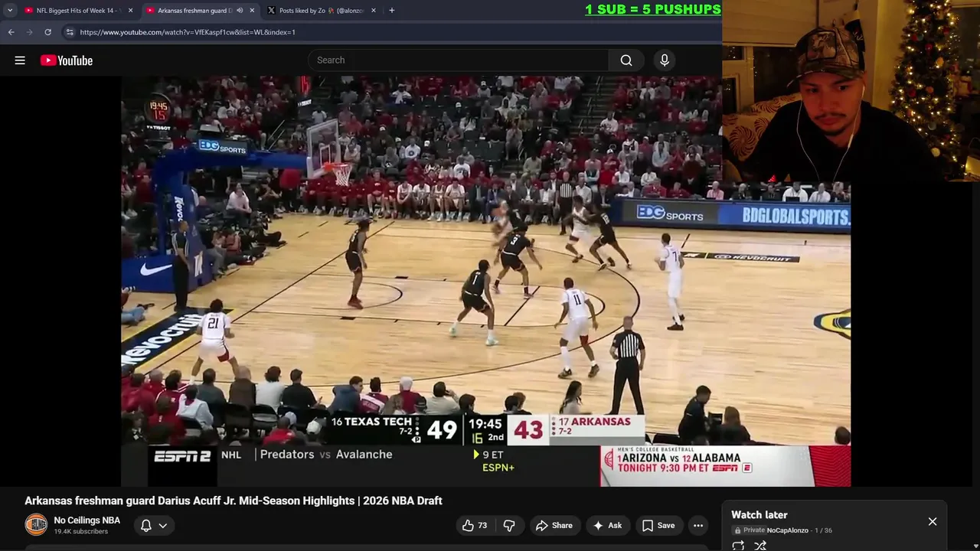Click the 19.4K subscribers text

point(80,532)
